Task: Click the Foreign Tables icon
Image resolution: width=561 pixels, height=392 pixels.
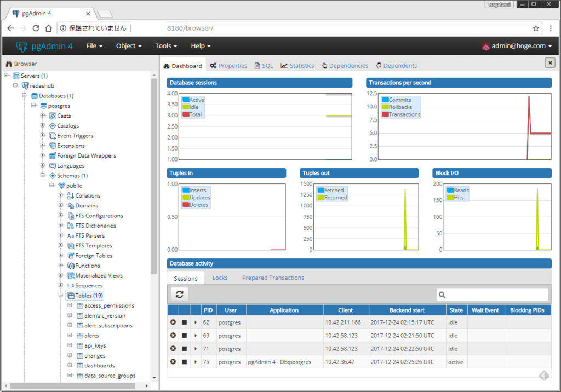Action: click(71, 256)
